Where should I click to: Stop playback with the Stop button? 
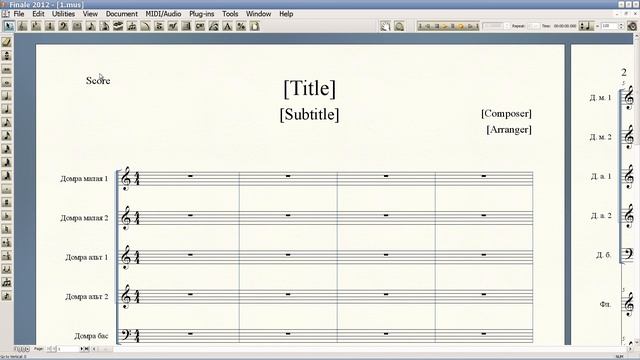pos(437,26)
